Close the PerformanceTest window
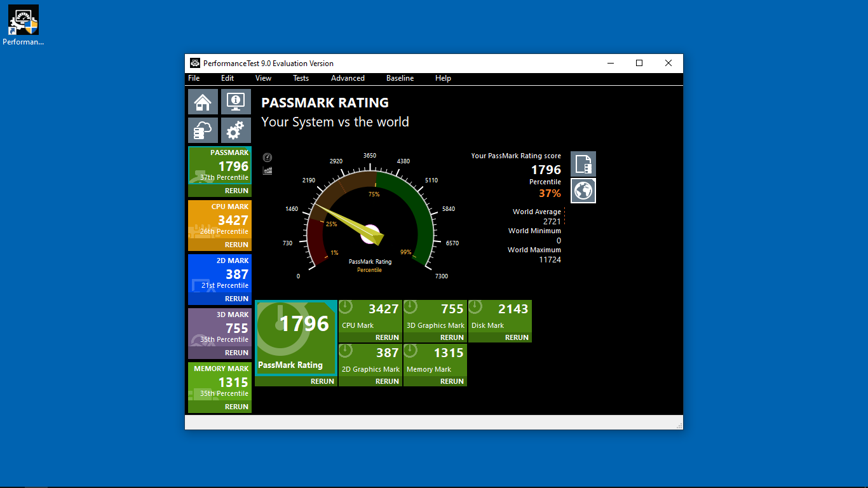Viewport: 868px width, 488px height. coord(668,63)
